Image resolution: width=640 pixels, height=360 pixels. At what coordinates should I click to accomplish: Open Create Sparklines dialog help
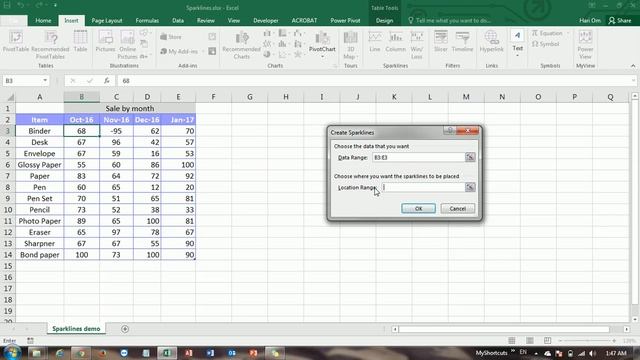tap(449, 130)
